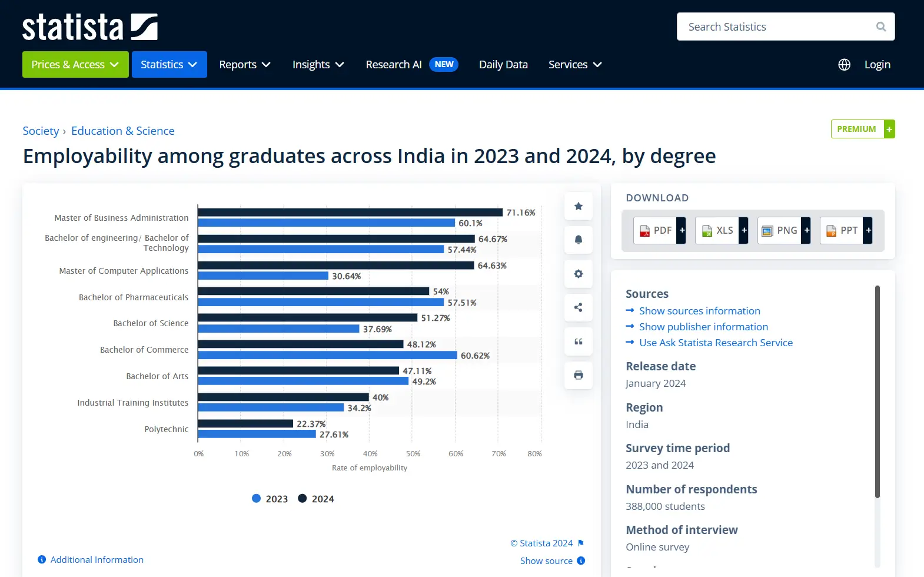
Task: Expand the Services dropdown
Action: (x=575, y=64)
